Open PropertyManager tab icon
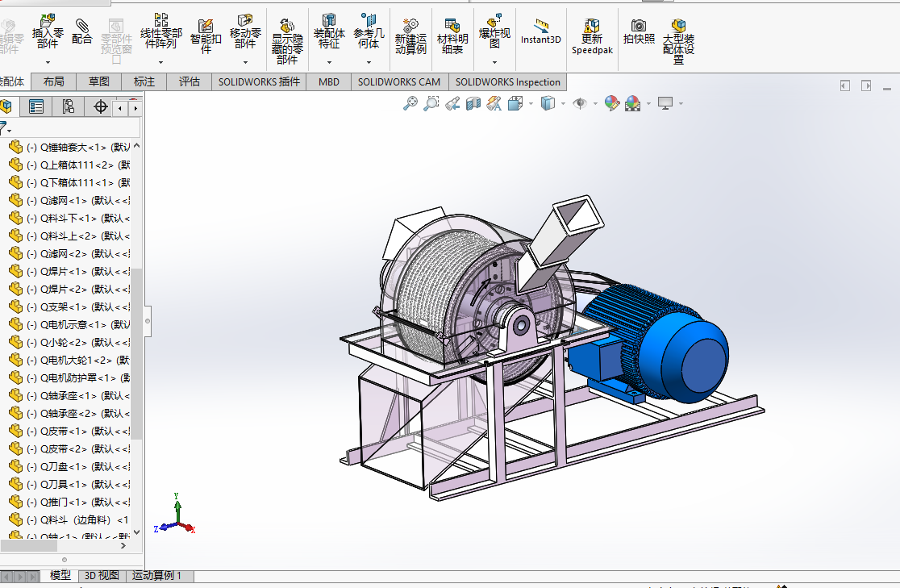This screenshot has width=900, height=588. tap(36, 106)
